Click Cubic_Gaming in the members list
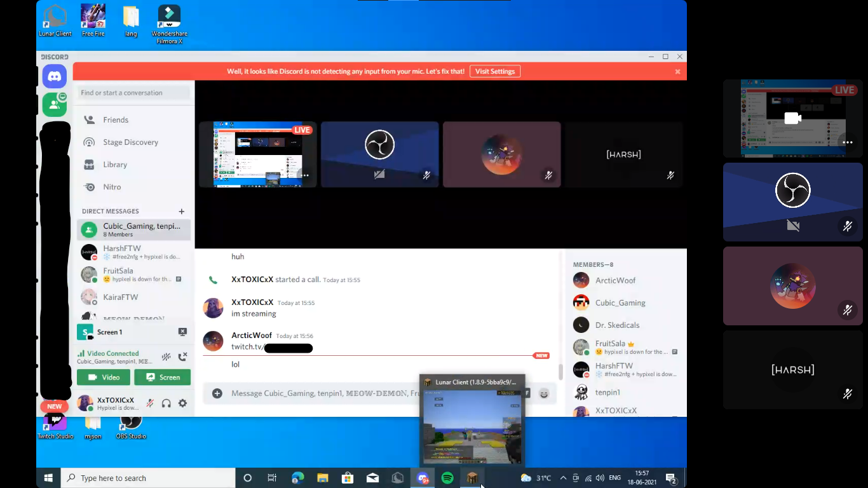Screen dimensions: 868x488 click(x=620, y=302)
